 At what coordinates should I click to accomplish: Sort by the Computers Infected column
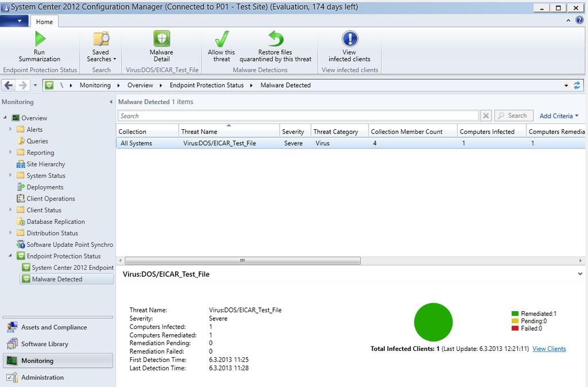(x=492, y=131)
